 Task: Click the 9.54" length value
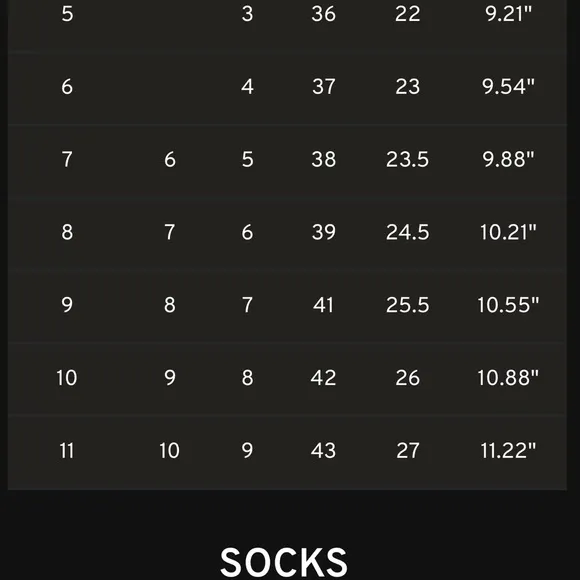tap(508, 87)
